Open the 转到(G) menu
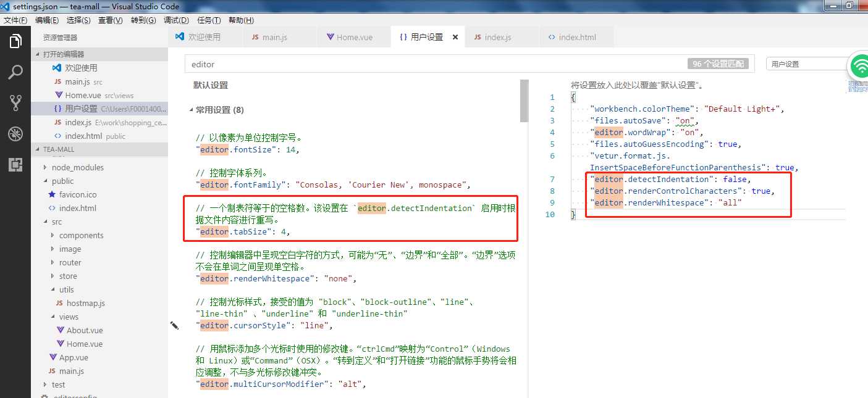The image size is (868, 398). coord(143,20)
